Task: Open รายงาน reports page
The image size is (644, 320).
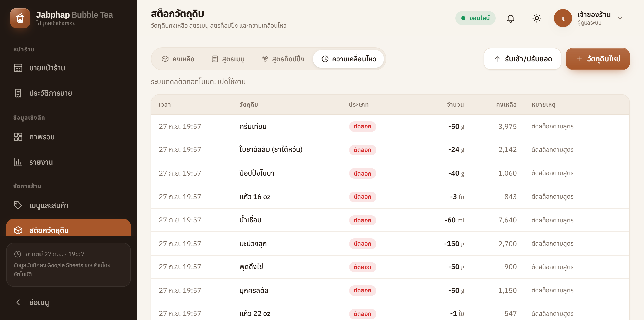Action: [x=68, y=162]
